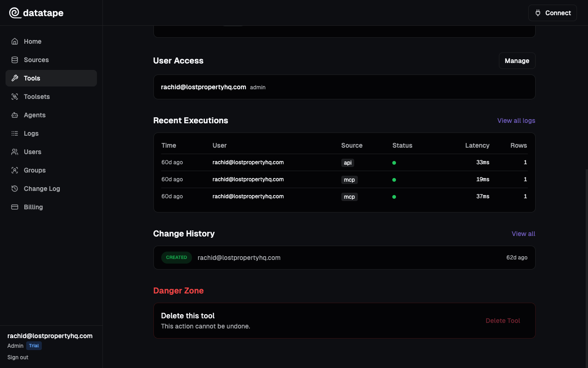This screenshot has width=588, height=368.
Task: Go to Users page
Action: 51,152
